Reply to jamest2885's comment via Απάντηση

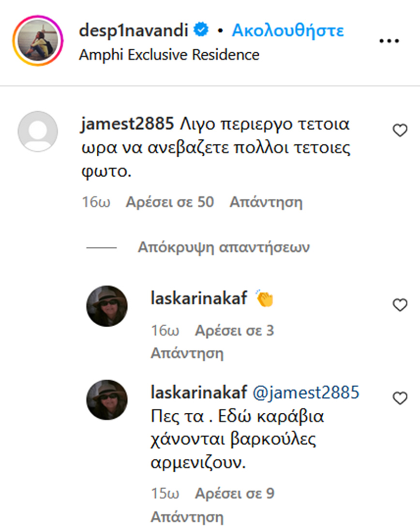pos(266,202)
